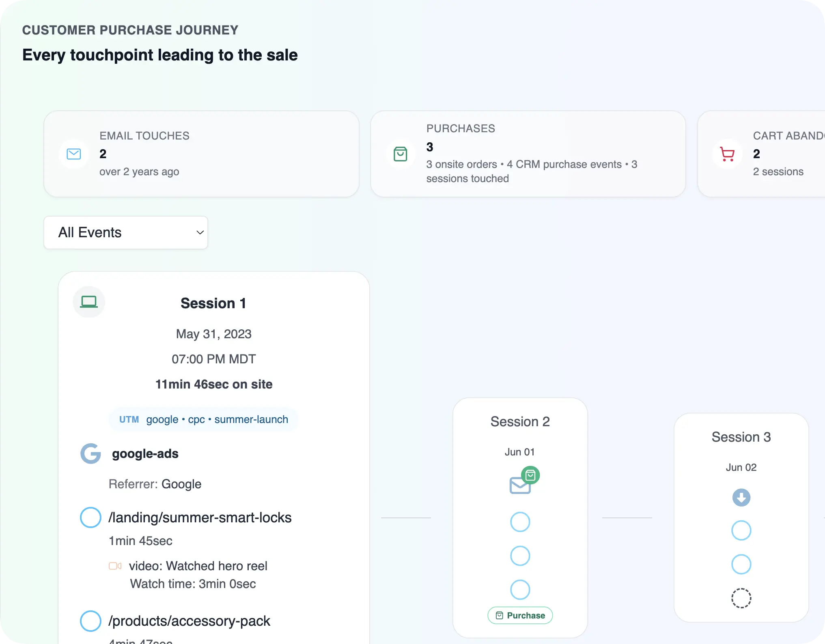Select the /landing/summer-smart-locks circle marker

click(90, 517)
